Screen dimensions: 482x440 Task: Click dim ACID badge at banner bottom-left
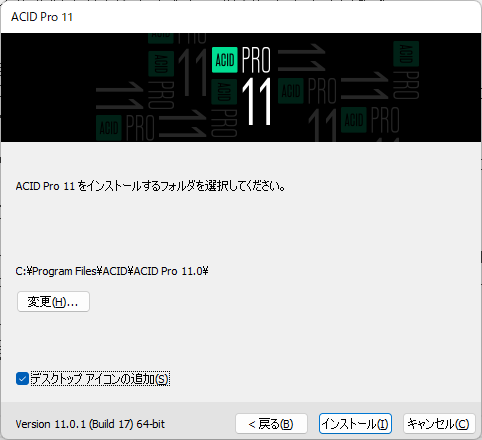click(x=109, y=128)
